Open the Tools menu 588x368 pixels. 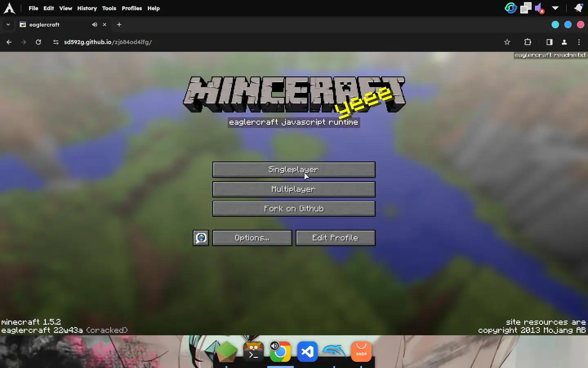point(109,8)
